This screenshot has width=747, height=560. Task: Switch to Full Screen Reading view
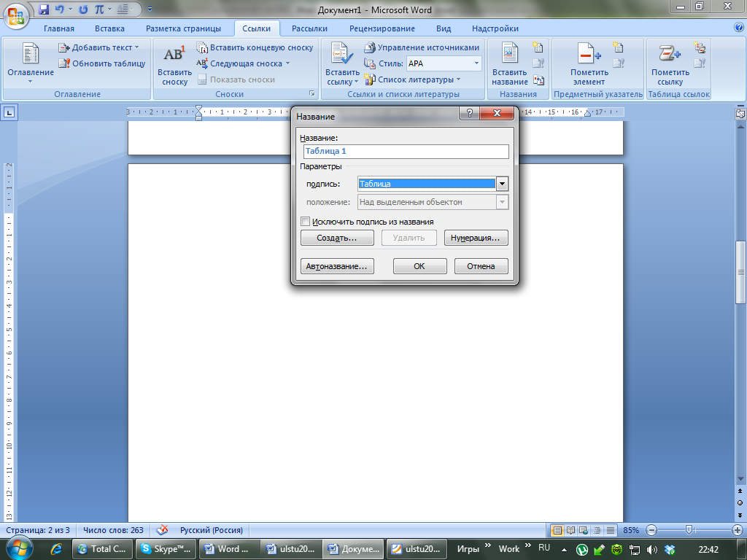570,530
